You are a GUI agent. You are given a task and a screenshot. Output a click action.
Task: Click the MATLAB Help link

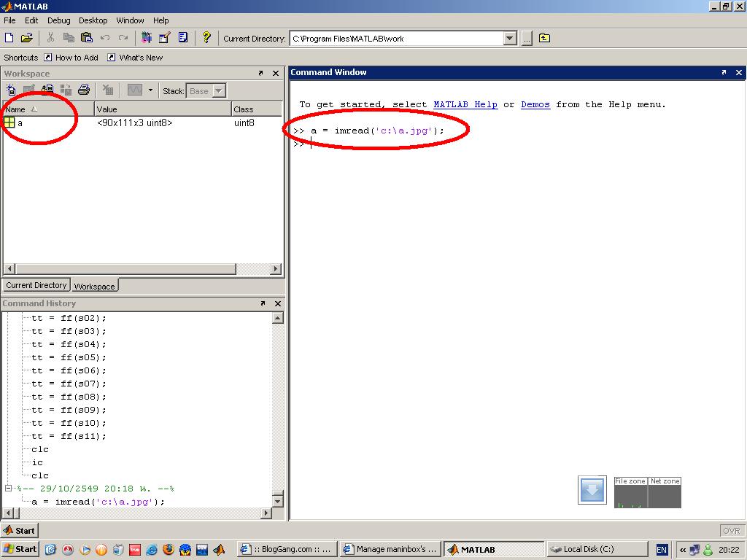pyautogui.click(x=465, y=104)
